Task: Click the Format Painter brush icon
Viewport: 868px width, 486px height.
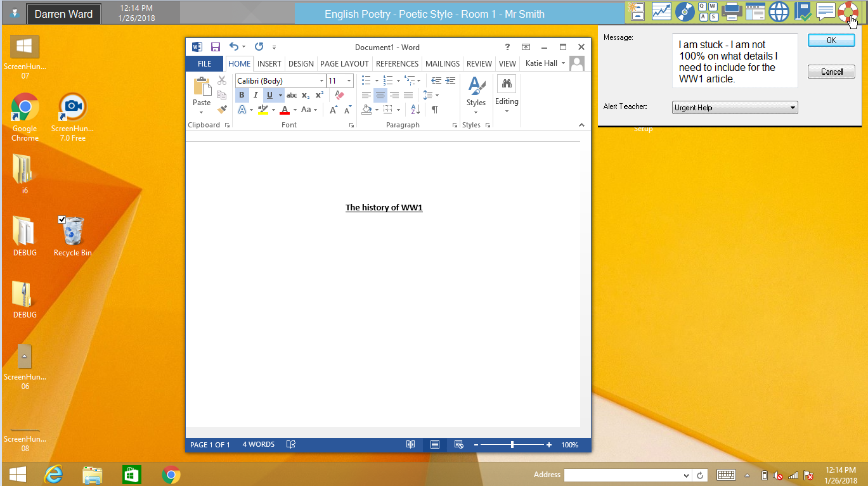Action: coord(222,110)
